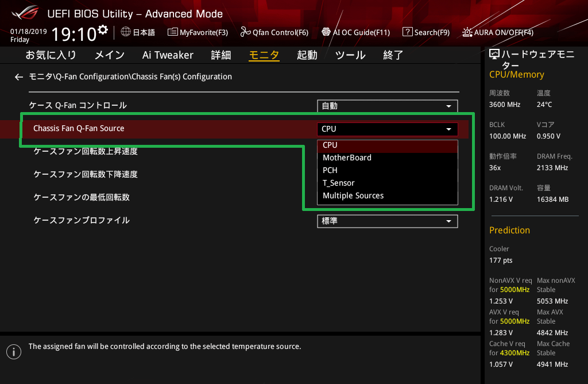Open the 終了 tab
This screenshot has width=588, height=384.
[x=393, y=55]
